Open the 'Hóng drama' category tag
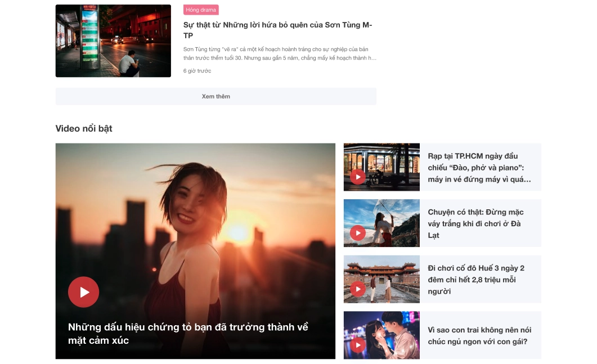This screenshot has height=364, width=597. [x=201, y=10]
